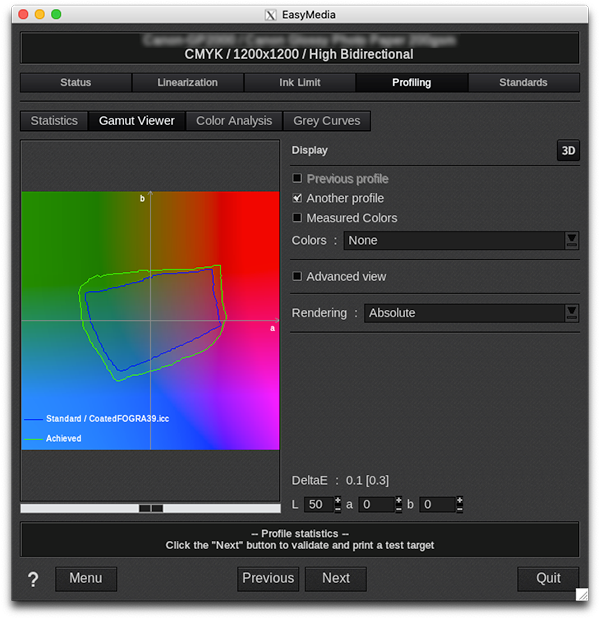Click the a value stepper arrows
Viewport: 600px width, 618px height.
coord(398,505)
